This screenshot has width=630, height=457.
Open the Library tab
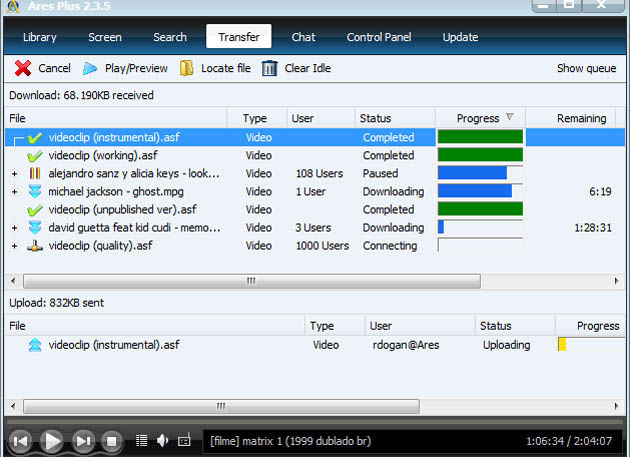(40, 37)
